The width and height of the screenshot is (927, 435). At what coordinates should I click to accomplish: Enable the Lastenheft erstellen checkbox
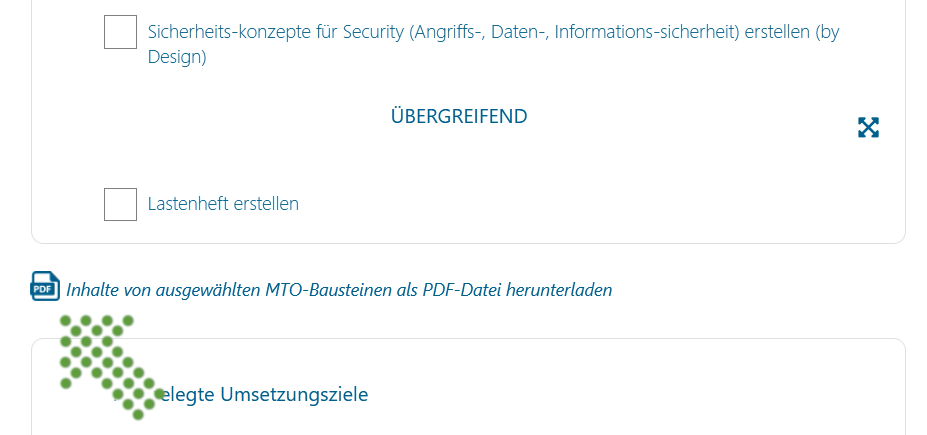[x=121, y=204]
